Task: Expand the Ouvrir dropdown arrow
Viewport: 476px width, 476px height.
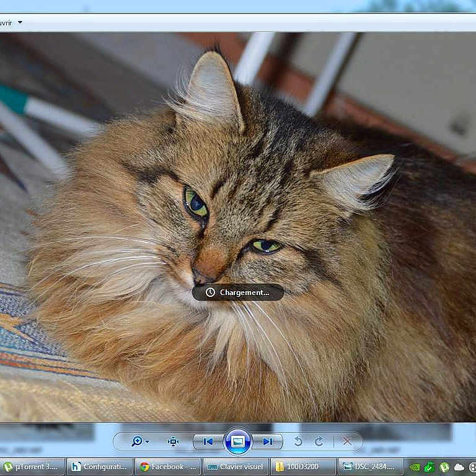Action: tap(20, 22)
